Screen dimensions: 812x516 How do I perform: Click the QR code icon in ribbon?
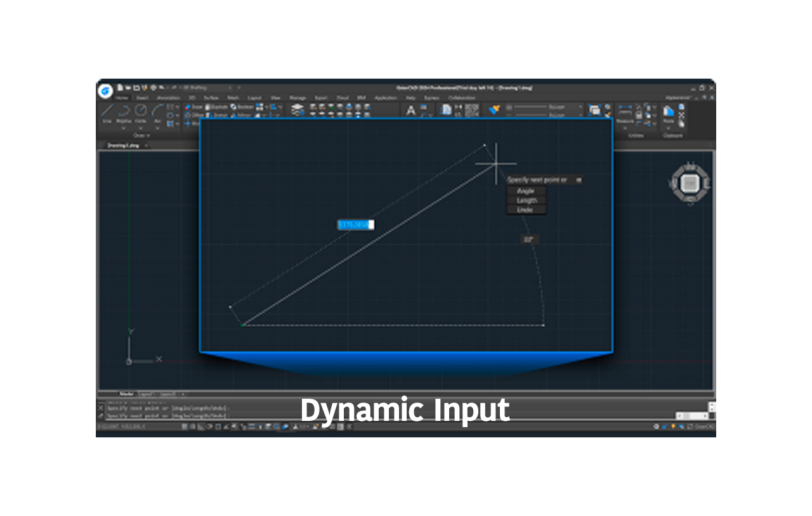(472, 110)
